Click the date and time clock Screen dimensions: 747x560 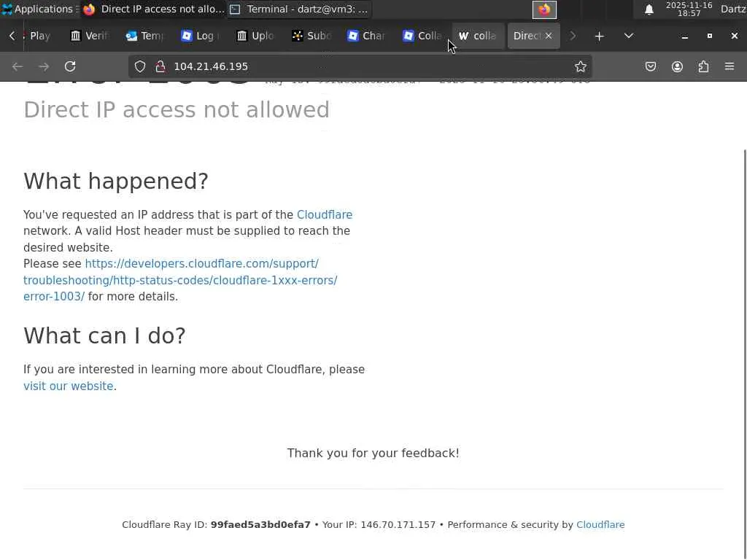coord(689,9)
